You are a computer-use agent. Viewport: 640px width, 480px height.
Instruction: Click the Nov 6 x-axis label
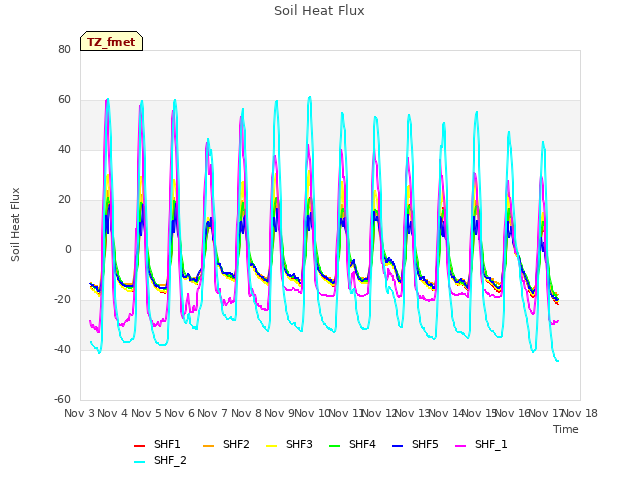coord(179,413)
